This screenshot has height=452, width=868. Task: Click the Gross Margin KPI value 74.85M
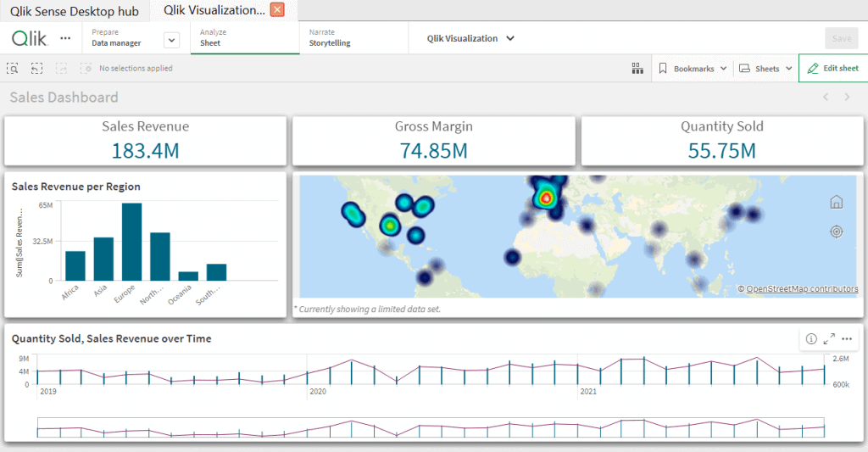(434, 151)
